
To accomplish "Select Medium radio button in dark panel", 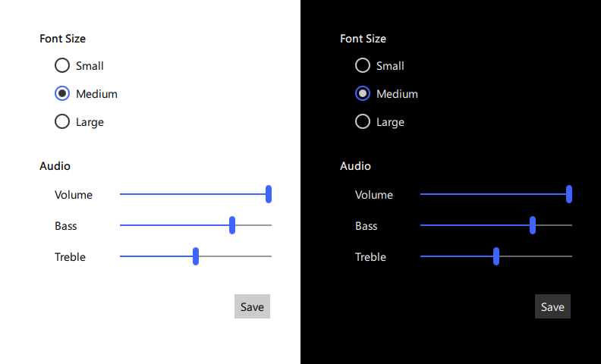I will pos(363,94).
